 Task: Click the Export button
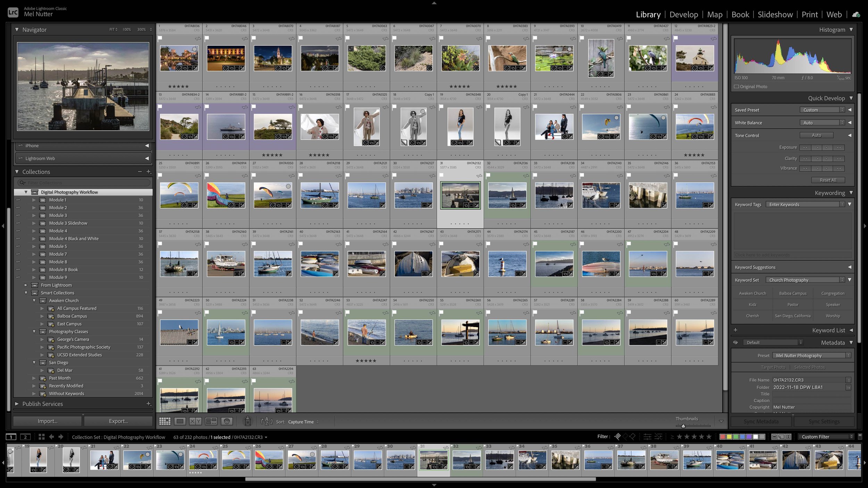click(118, 421)
